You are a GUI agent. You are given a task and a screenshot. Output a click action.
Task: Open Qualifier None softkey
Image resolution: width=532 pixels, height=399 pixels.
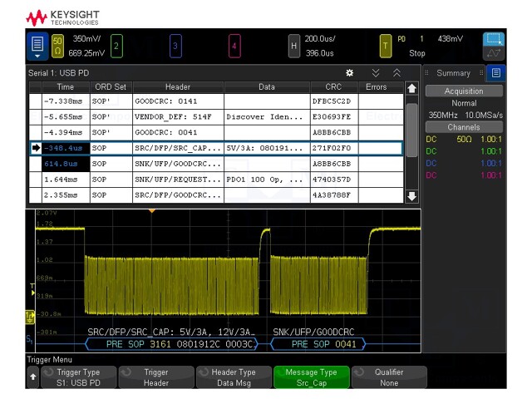[389, 377]
